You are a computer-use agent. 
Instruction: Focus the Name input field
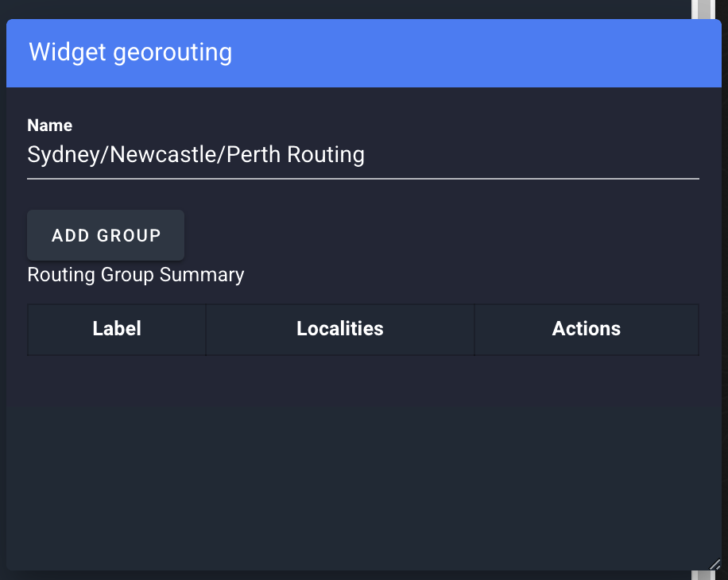click(363, 155)
